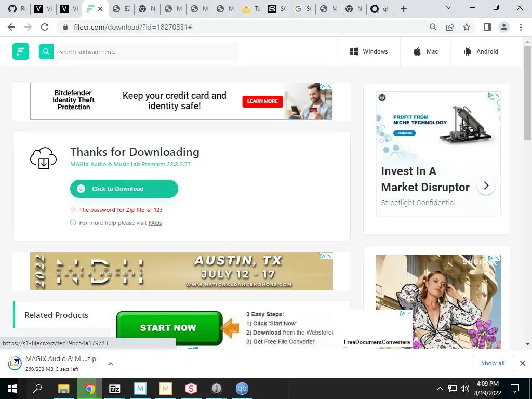Click 'Show all' downloads
532x399 pixels.
pos(493,363)
